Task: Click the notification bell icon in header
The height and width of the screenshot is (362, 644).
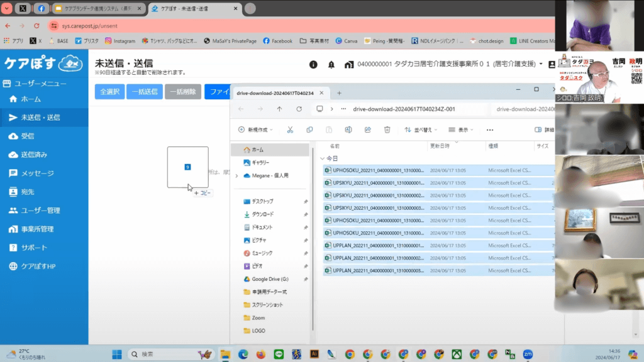Action: click(x=331, y=65)
